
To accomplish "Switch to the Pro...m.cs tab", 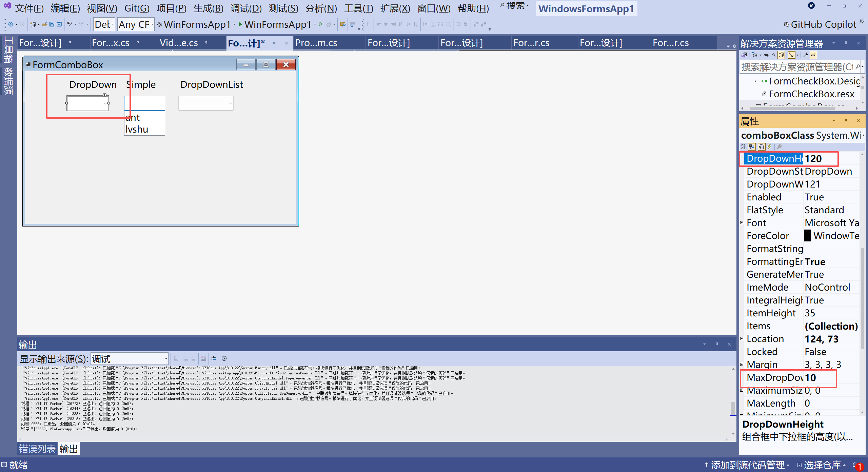I will tap(316, 43).
